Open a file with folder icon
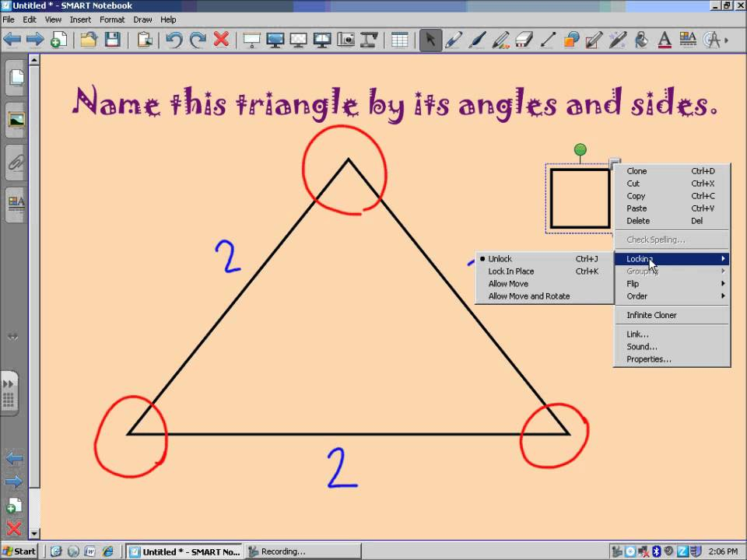Viewport: 747px width, 560px height. coord(89,40)
